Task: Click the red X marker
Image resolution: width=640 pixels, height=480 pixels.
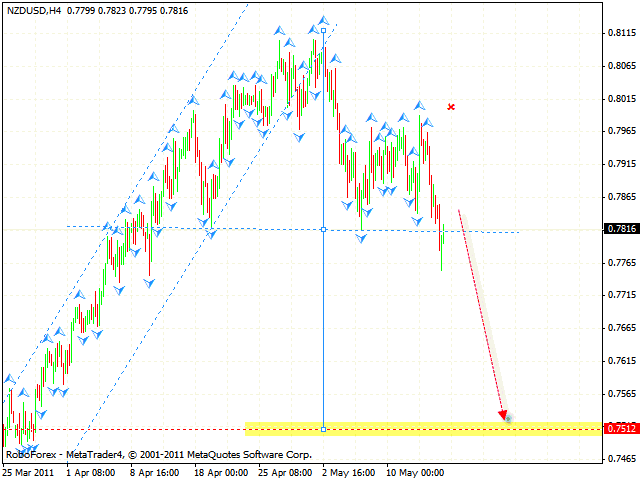Action: [x=452, y=106]
